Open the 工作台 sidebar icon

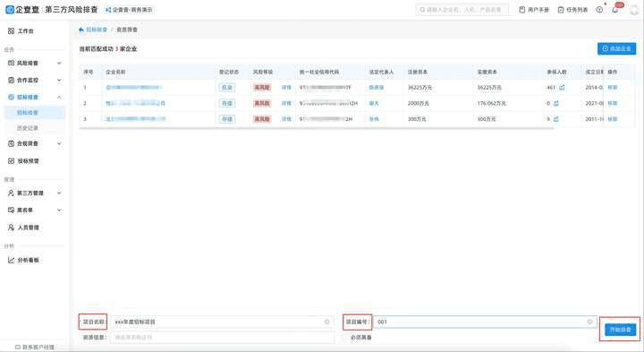[11, 30]
